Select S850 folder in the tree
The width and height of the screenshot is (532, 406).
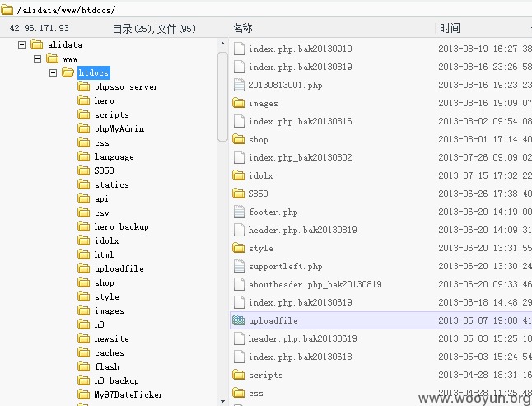[x=104, y=170]
